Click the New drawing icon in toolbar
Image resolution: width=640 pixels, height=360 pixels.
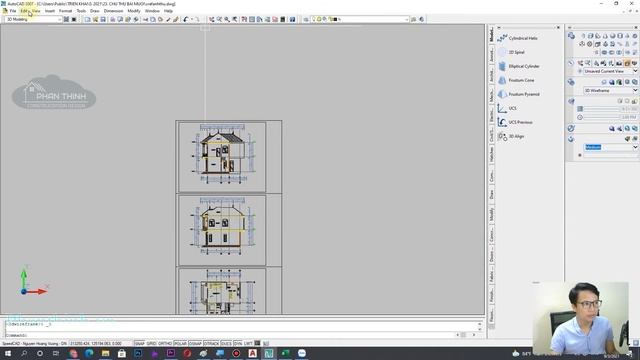coord(87,19)
